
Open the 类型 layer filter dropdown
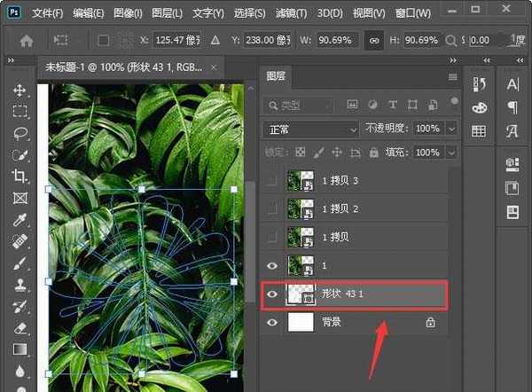tap(304, 105)
